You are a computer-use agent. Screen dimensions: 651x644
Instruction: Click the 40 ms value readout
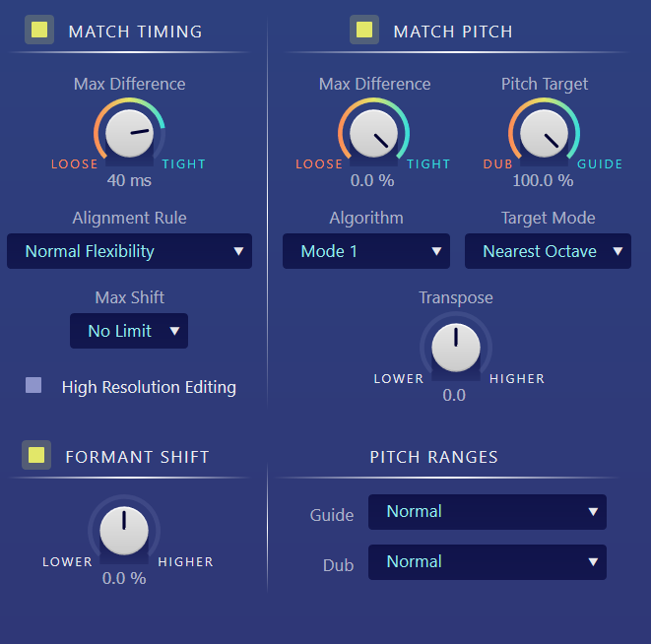[129, 180]
